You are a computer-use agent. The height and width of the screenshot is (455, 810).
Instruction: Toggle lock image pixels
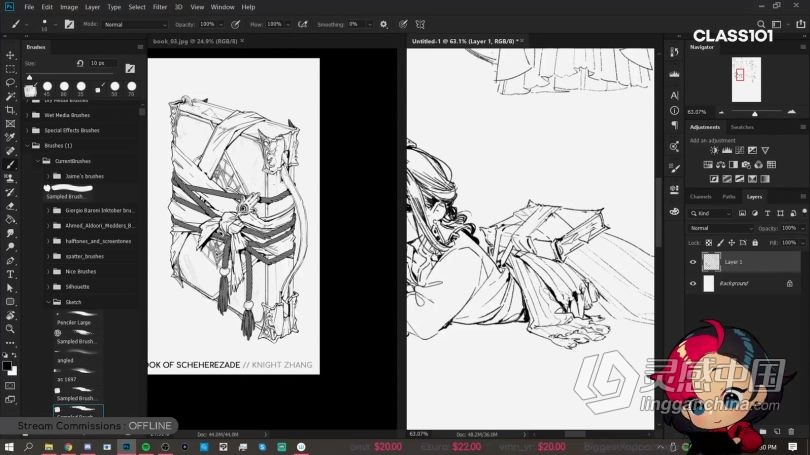pyautogui.click(x=720, y=243)
